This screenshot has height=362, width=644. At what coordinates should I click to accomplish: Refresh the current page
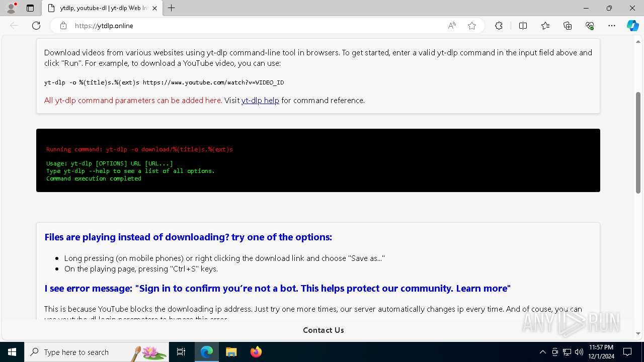click(36, 26)
